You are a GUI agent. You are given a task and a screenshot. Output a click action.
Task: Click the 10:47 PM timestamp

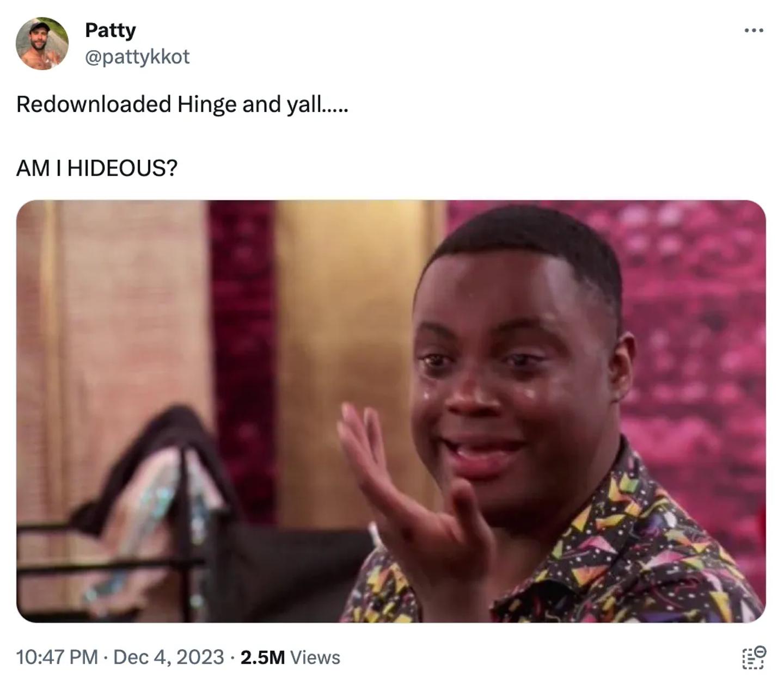pyautogui.click(x=57, y=657)
